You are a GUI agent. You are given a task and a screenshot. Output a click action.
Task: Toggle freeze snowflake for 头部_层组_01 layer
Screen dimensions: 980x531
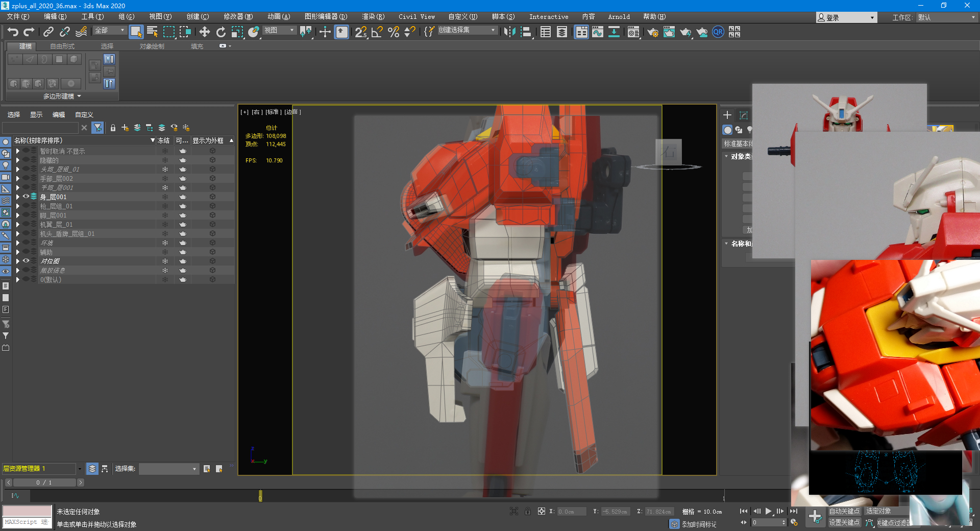point(165,169)
